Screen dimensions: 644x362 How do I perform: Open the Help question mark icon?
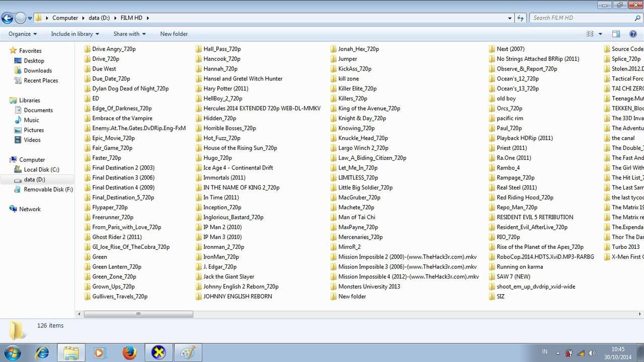pos(633,34)
